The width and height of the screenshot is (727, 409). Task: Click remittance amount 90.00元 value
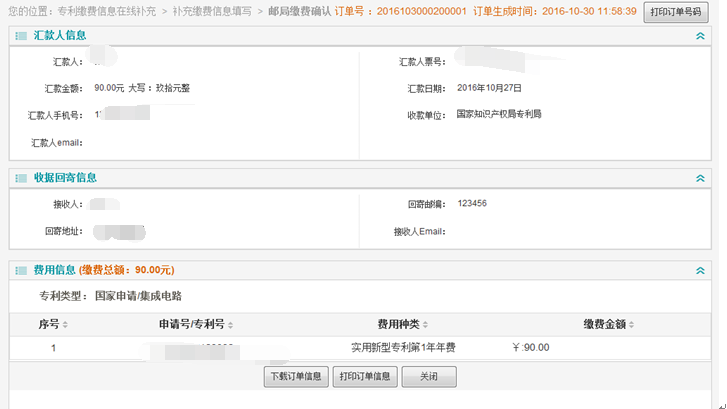pos(109,88)
